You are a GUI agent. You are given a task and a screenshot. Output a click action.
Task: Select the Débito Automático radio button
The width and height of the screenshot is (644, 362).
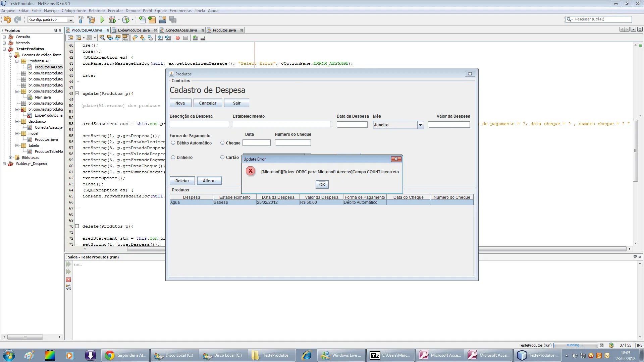click(x=173, y=143)
